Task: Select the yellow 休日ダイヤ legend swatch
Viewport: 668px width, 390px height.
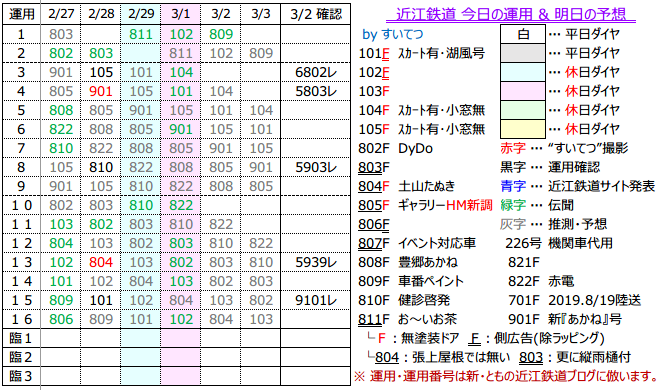Action: click(523, 129)
